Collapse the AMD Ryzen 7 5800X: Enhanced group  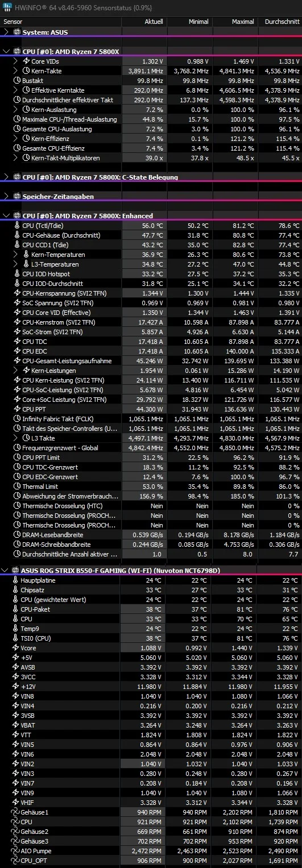(6, 216)
